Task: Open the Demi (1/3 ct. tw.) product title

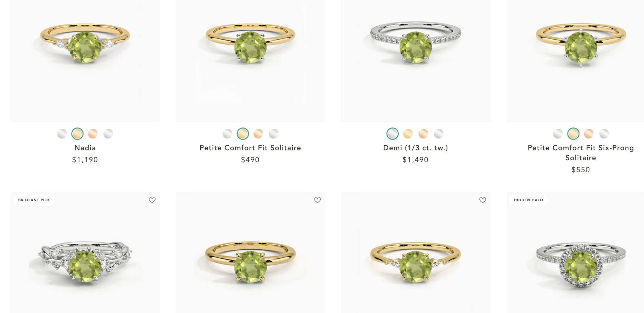Action: pyautogui.click(x=415, y=148)
